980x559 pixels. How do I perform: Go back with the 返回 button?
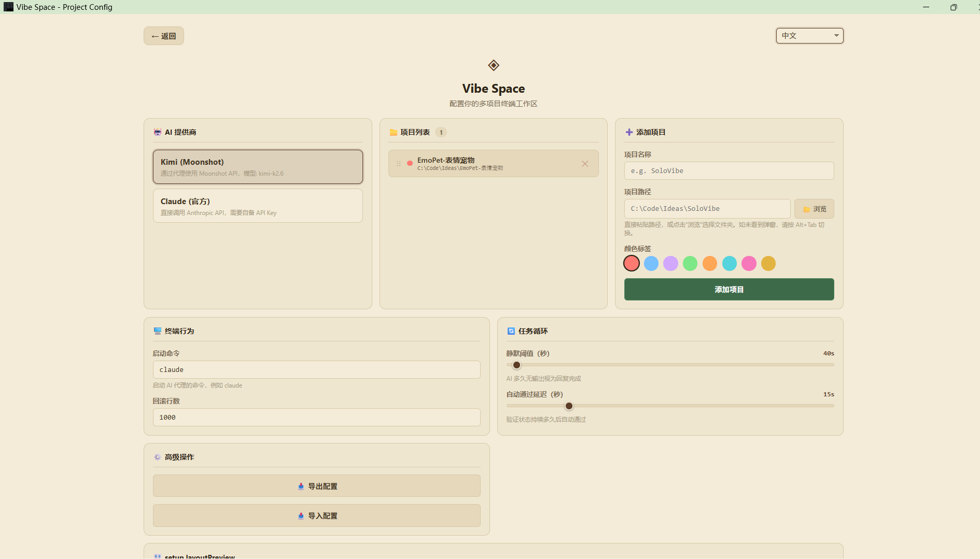tap(164, 36)
